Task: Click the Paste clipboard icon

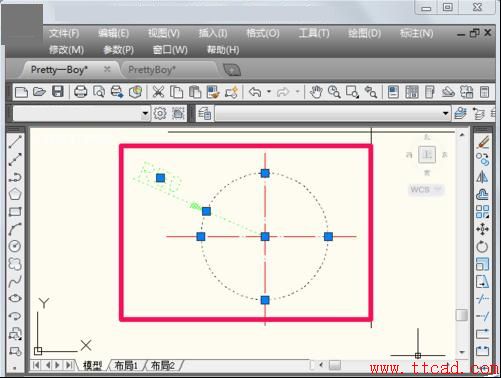Action: coord(195,92)
